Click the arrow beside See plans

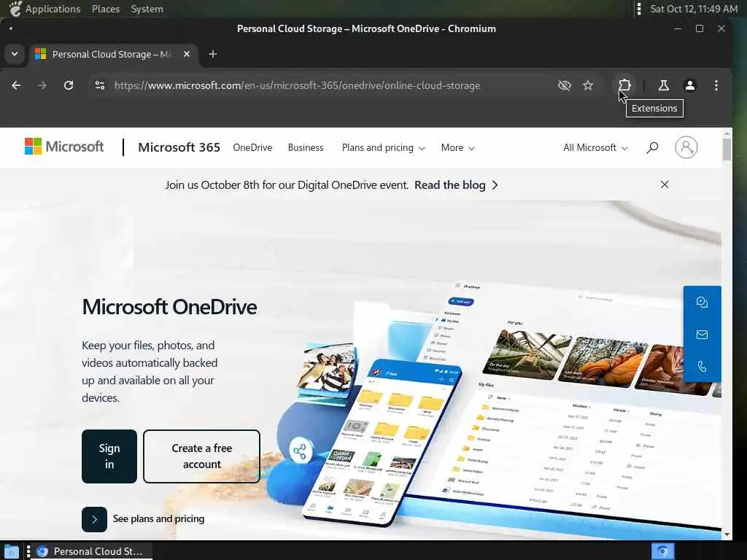click(x=94, y=519)
